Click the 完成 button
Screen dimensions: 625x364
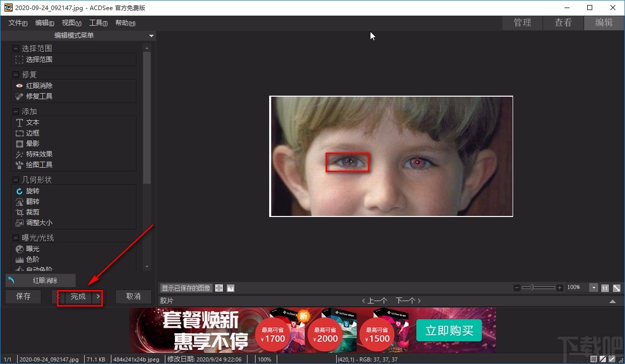(79, 297)
